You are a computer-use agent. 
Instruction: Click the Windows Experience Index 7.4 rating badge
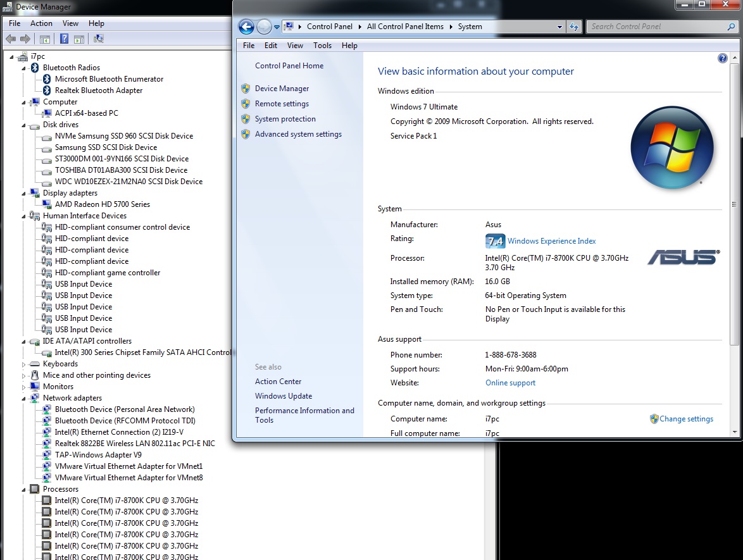click(x=495, y=241)
